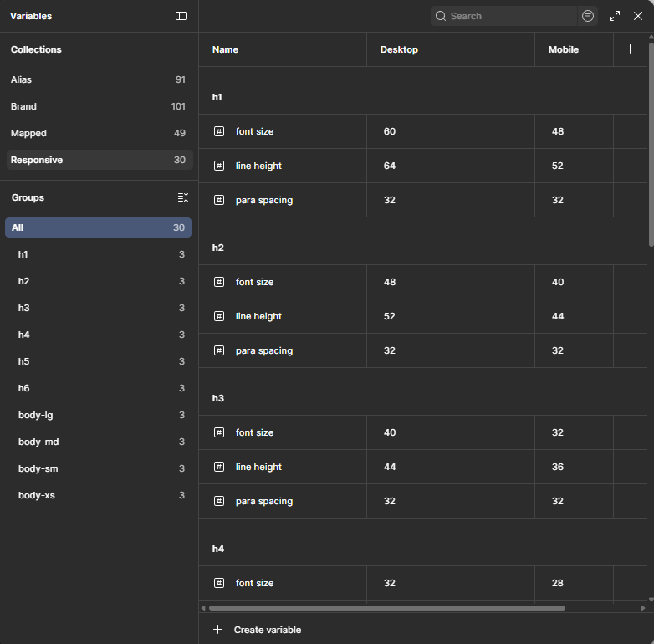
Task: Click h2 font size Mobile value 40
Action: tap(574, 282)
